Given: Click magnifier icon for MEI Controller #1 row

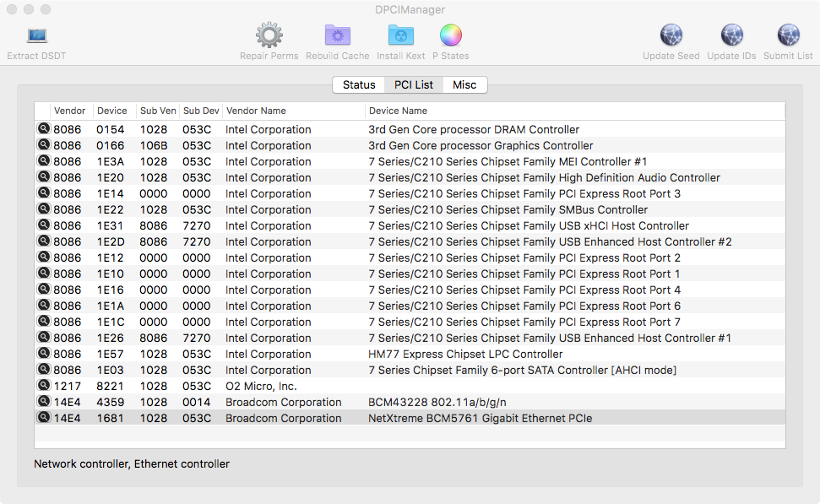Looking at the screenshot, I should 44,160.
